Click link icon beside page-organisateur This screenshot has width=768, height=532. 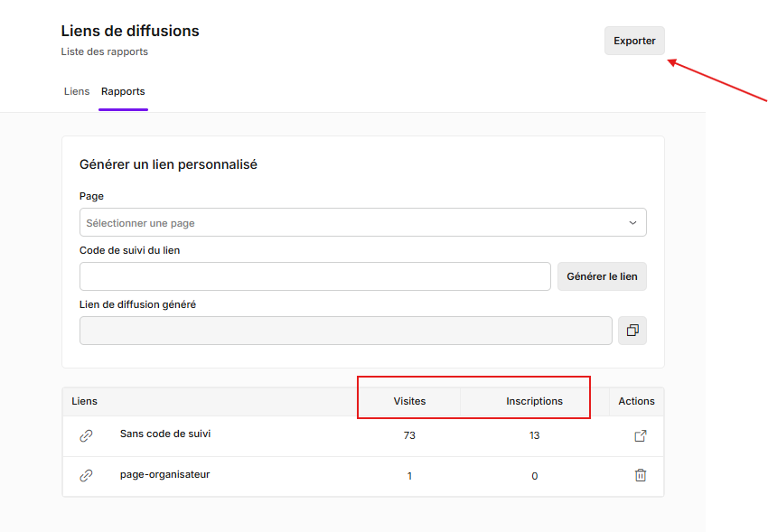tap(86, 475)
